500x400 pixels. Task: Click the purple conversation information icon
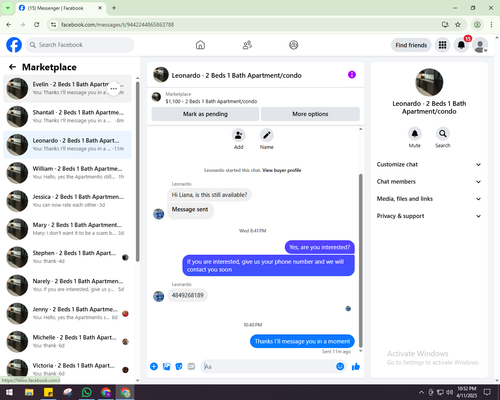pos(352,75)
